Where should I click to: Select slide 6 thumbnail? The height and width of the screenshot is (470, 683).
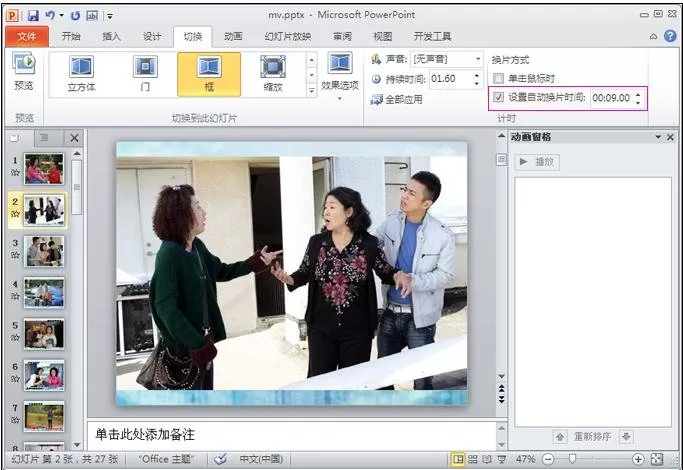[44, 375]
